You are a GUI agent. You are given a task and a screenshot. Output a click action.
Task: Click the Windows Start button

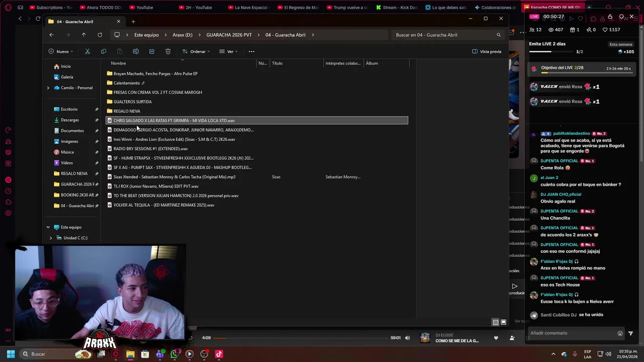(x=11, y=354)
